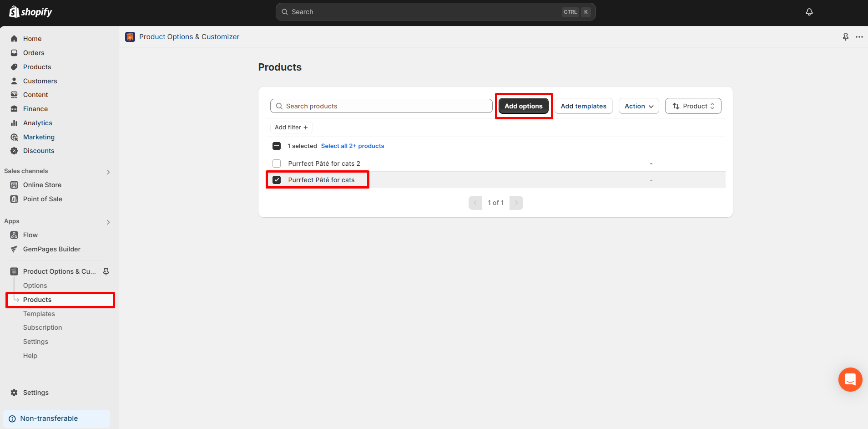Check the Purrfect Pâté for cats 2 checkbox
Viewport: 868px width, 429px height.
277,163
